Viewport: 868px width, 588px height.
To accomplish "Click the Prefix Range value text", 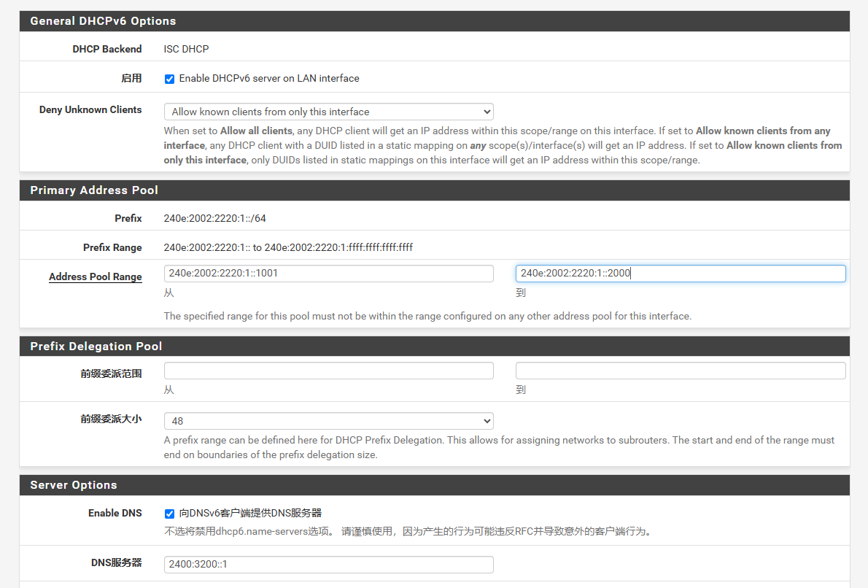I will (288, 247).
